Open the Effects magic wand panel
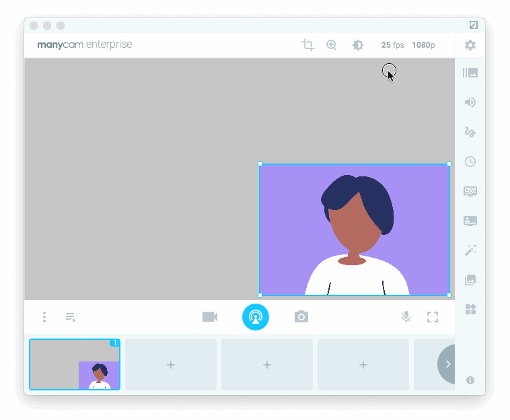Viewport: 510px width, 420px height. (x=470, y=250)
